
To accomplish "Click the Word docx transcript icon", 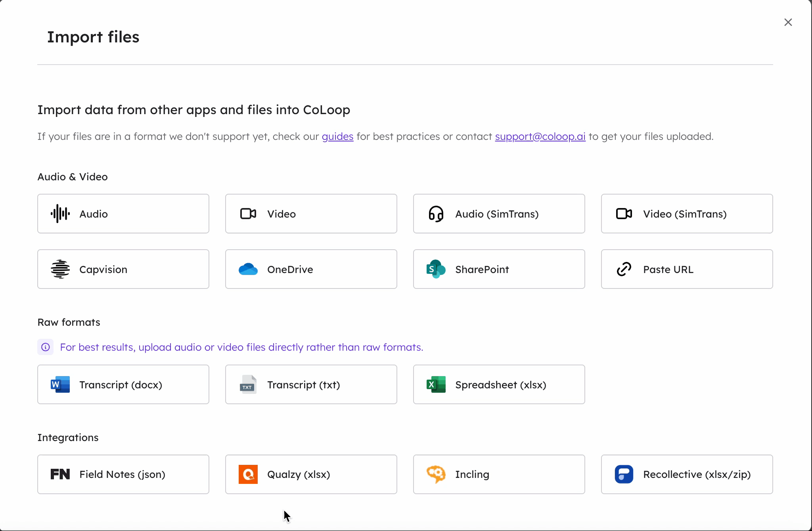I will (x=60, y=384).
